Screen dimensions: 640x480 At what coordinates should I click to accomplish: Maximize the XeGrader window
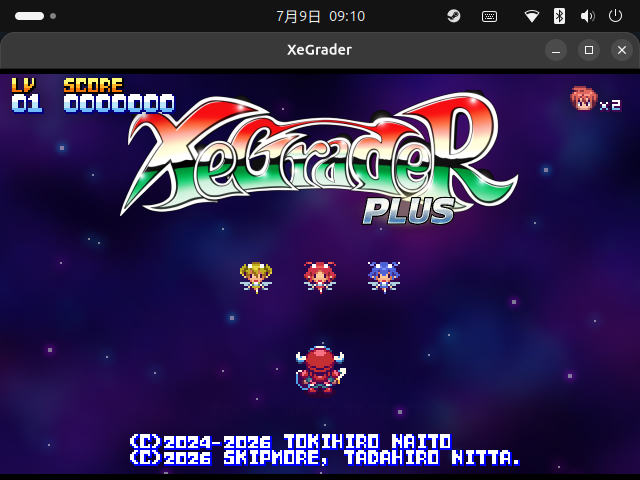pos(589,50)
